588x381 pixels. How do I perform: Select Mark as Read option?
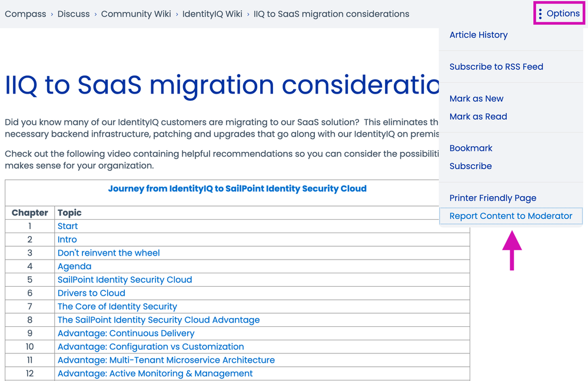pyautogui.click(x=478, y=116)
